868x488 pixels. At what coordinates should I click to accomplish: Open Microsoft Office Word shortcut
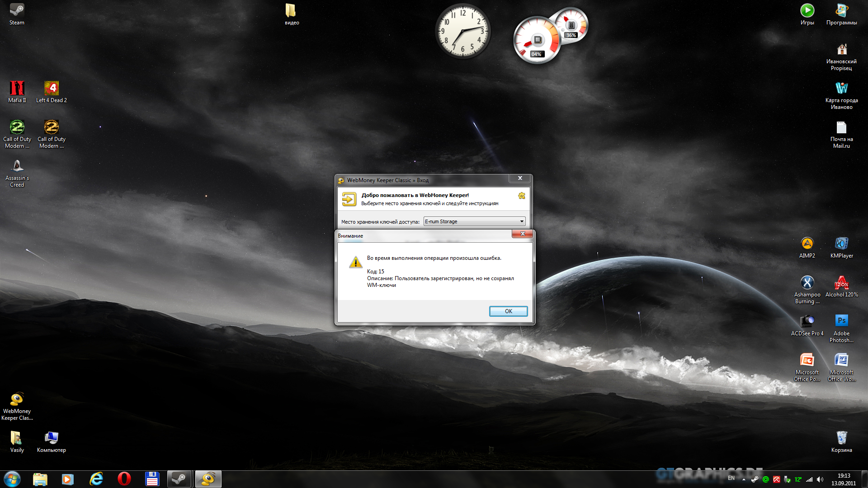(x=841, y=367)
